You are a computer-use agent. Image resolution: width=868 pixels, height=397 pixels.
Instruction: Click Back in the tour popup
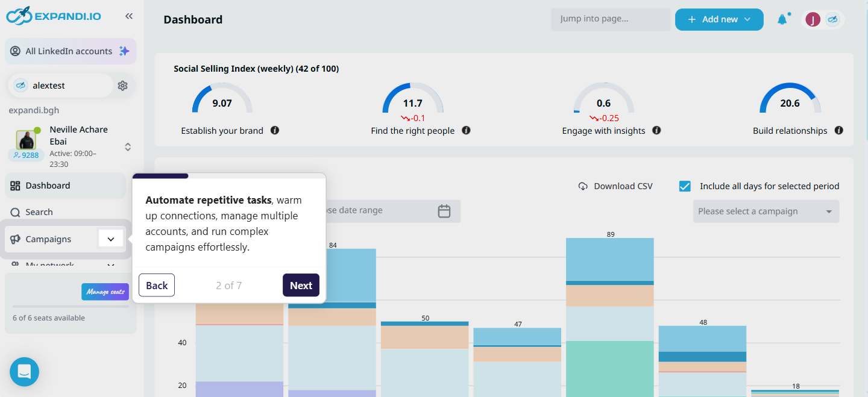[157, 286]
